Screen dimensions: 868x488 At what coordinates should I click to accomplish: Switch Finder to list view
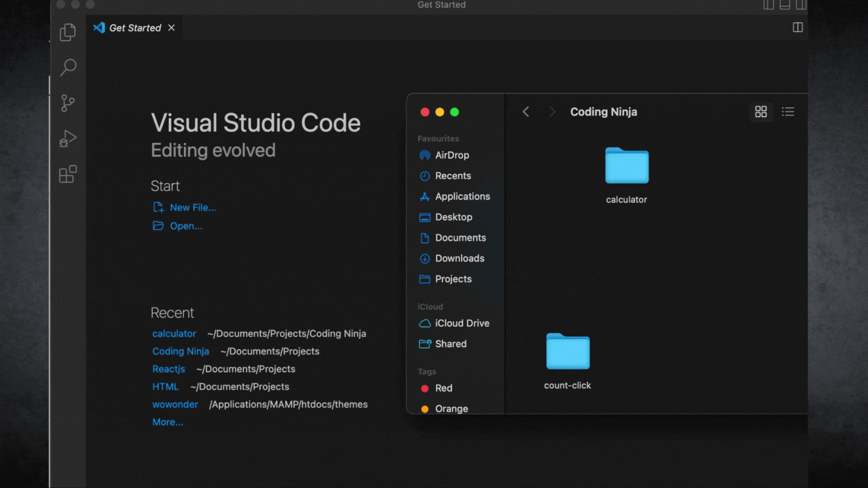pos(788,112)
